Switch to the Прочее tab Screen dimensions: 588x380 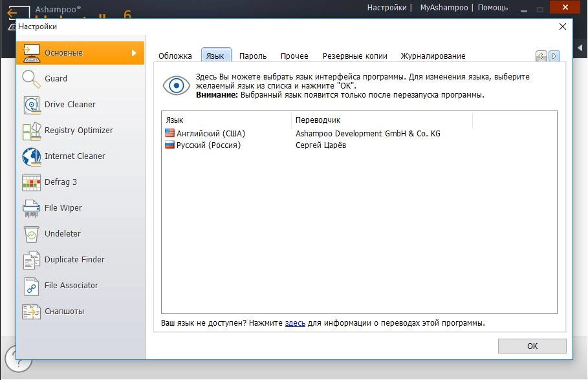(294, 56)
